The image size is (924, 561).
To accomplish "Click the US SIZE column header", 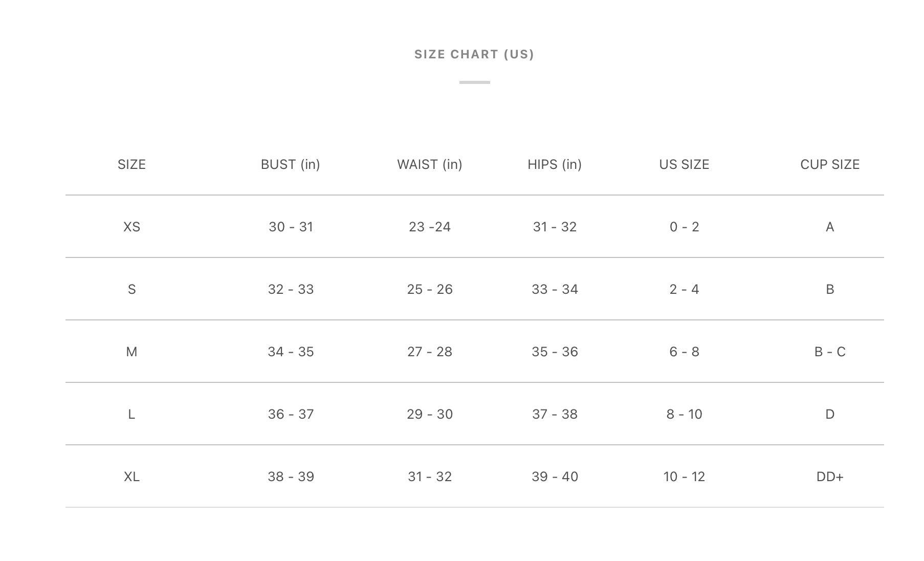I will coord(684,164).
